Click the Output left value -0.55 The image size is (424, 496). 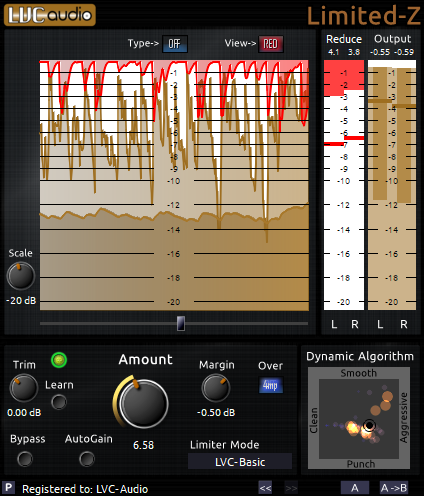(x=380, y=52)
